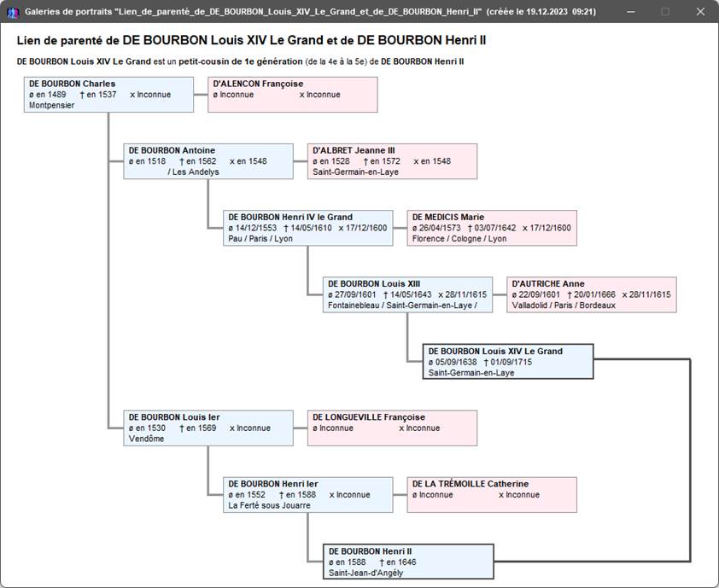This screenshot has height=588, width=719.
Task: Click the D'ALBRET Jeanne III card
Action: pyautogui.click(x=392, y=161)
